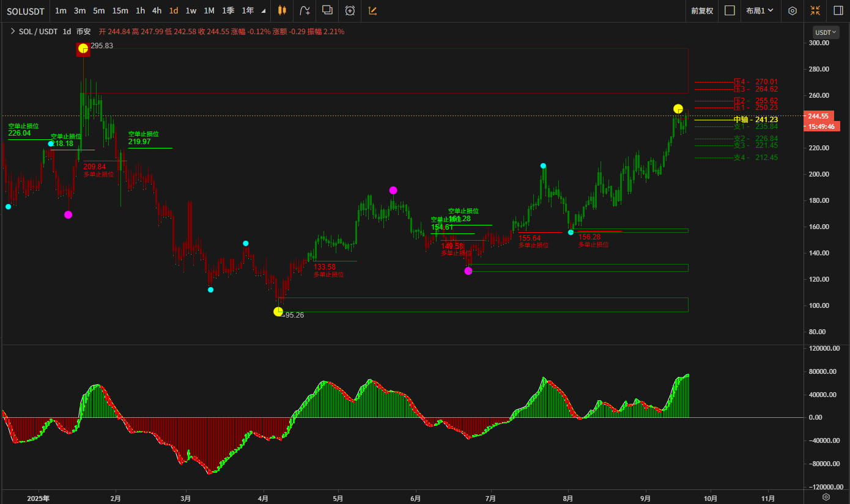Click the 中轴 - 241.23 pivot label
The width and height of the screenshot is (850, 504).
[756, 120]
